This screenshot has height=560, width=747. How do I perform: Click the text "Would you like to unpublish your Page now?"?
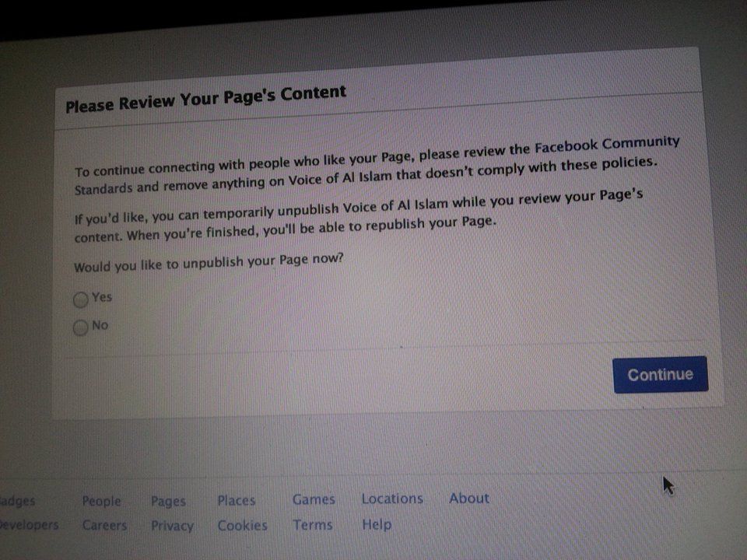(x=209, y=262)
